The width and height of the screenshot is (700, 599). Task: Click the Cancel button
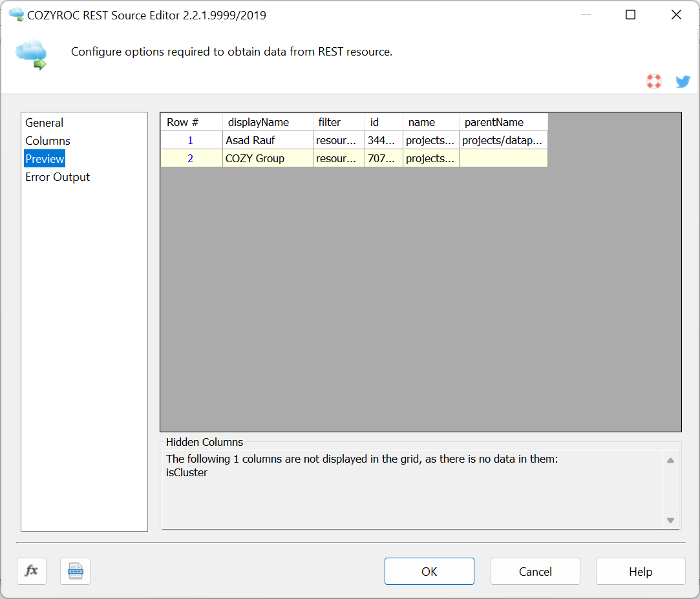[535, 571]
